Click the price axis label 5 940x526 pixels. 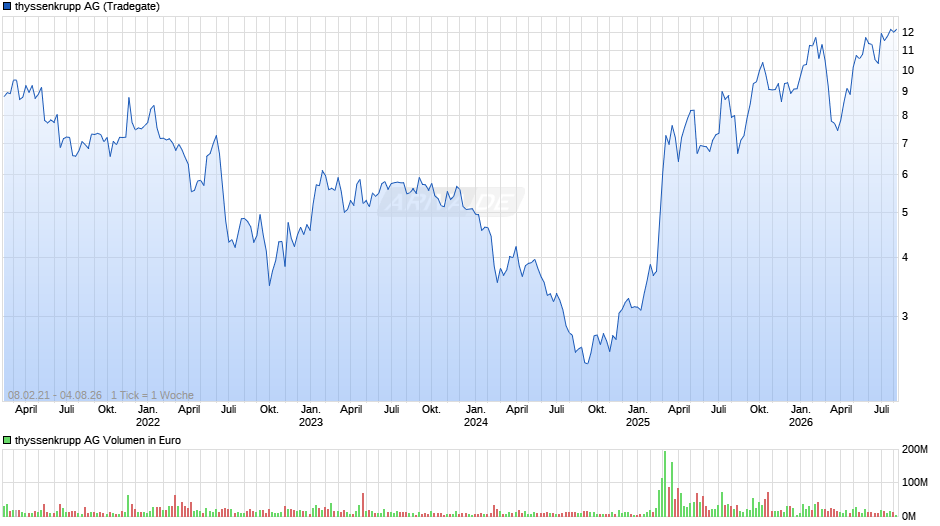coord(905,212)
